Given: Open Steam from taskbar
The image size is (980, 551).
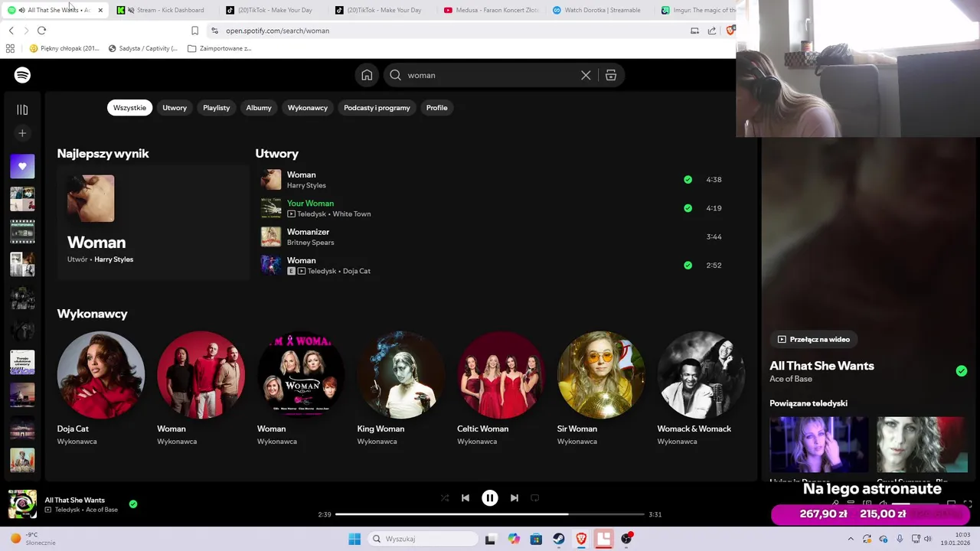Looking at the screenshot, I should [x=559, y=539].
